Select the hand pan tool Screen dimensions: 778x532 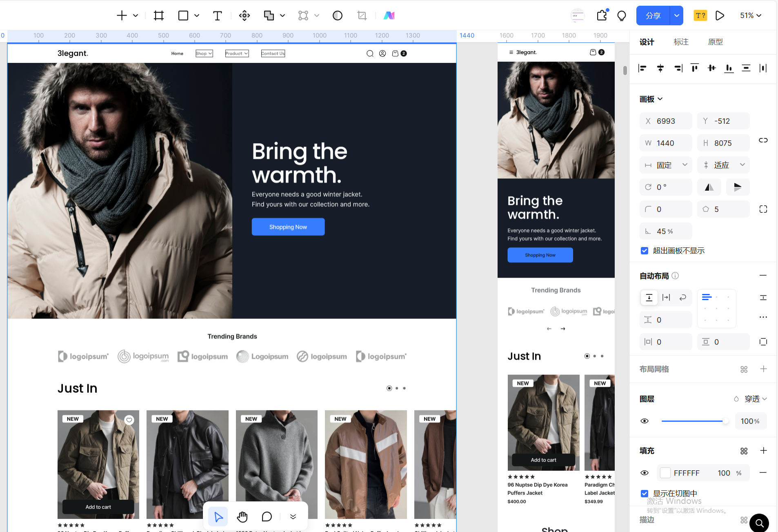click(x=242, y=517)
